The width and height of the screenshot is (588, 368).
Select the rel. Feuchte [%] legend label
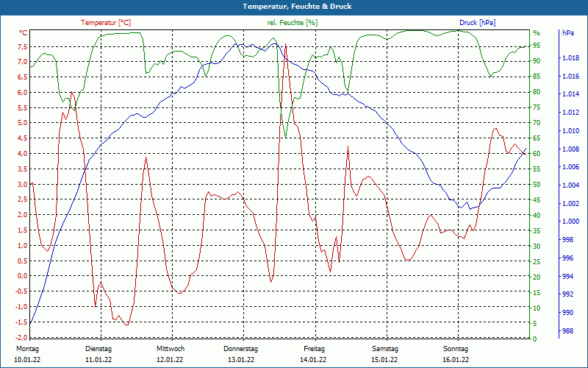point(293,23)
